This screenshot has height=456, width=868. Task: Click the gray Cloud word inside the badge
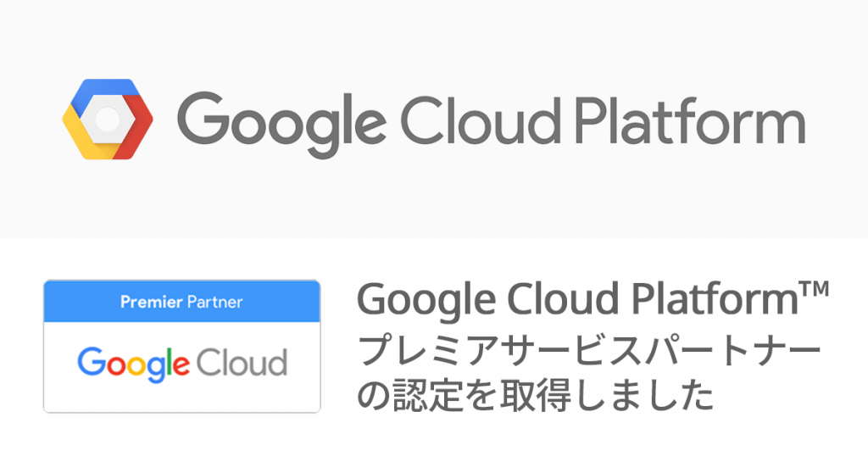[242, 363]
